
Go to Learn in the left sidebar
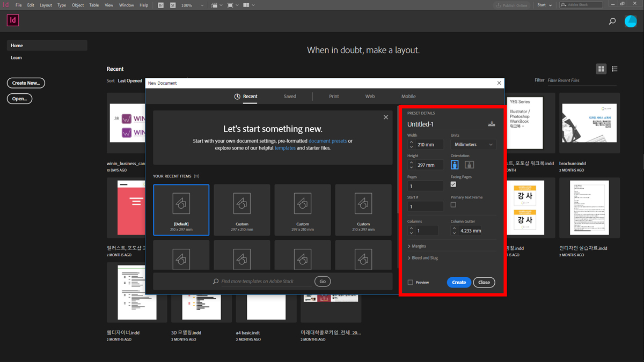[17, 57]
